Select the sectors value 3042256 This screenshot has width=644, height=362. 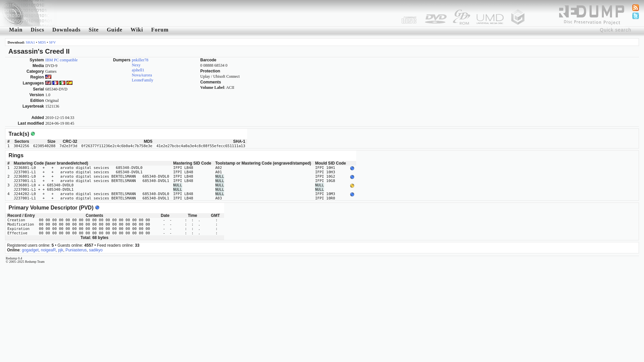click(21, 146)
